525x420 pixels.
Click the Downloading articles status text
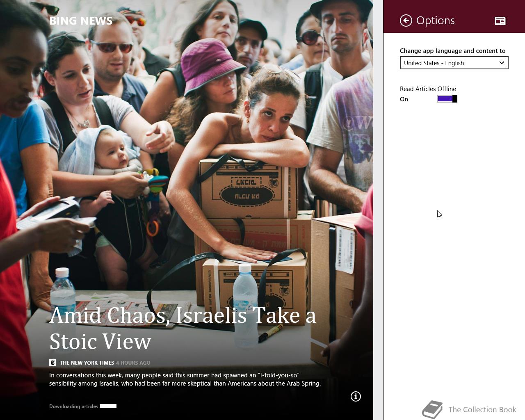(74, 406)
